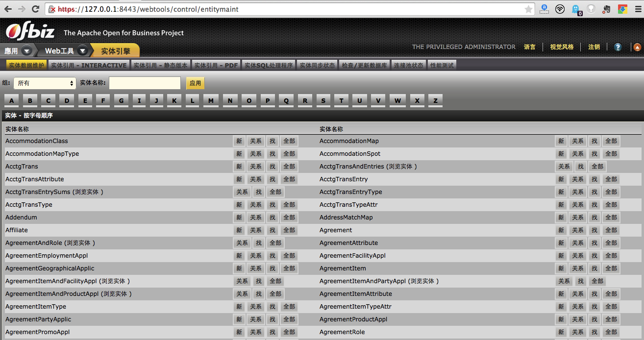Viewport: 644px width, 340px height.
Task: Collapse the header with the orange arrow icon
Action: coord(637,47)
